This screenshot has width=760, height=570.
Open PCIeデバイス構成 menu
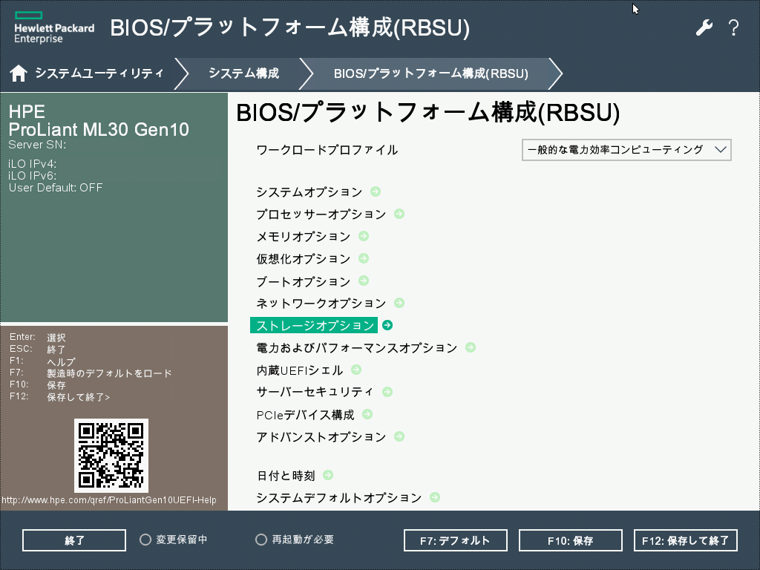tap(305, 415)
